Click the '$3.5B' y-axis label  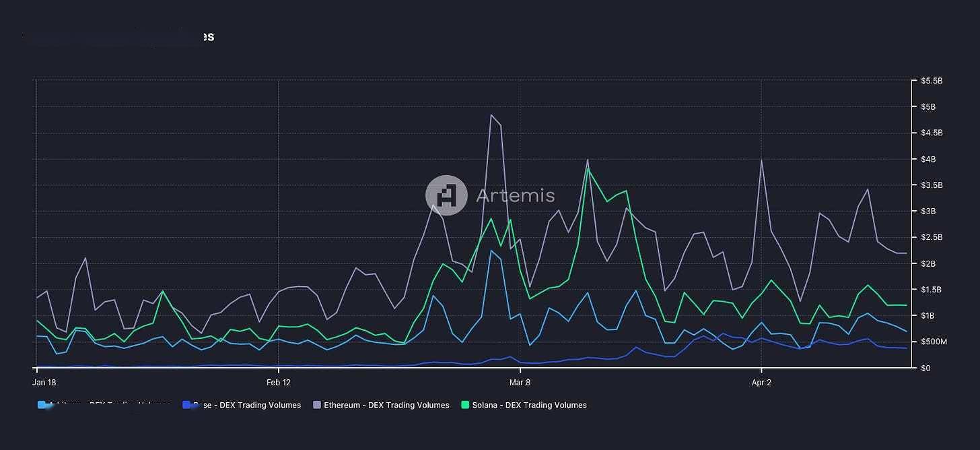(x=932, y=185)
